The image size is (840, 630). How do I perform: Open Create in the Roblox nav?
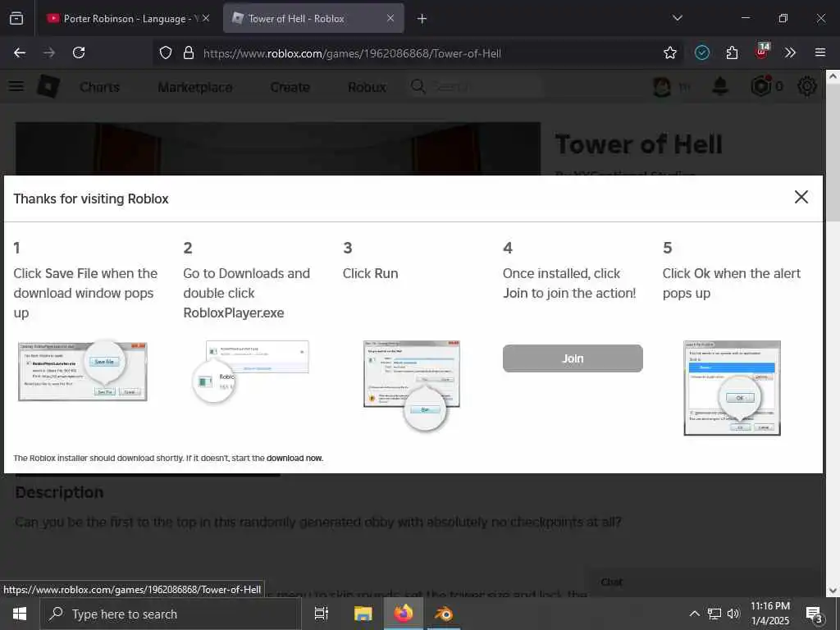click(x=290, y=87)
